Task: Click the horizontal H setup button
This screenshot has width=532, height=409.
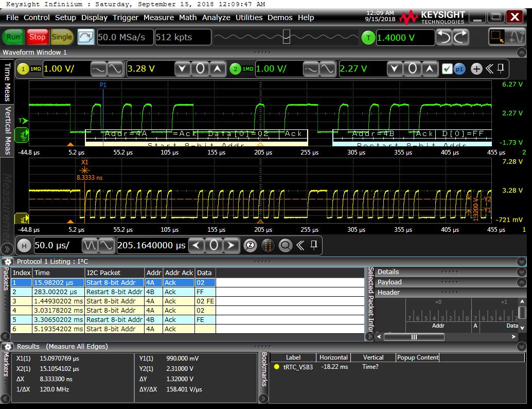Action: click(x=24, y=245)
